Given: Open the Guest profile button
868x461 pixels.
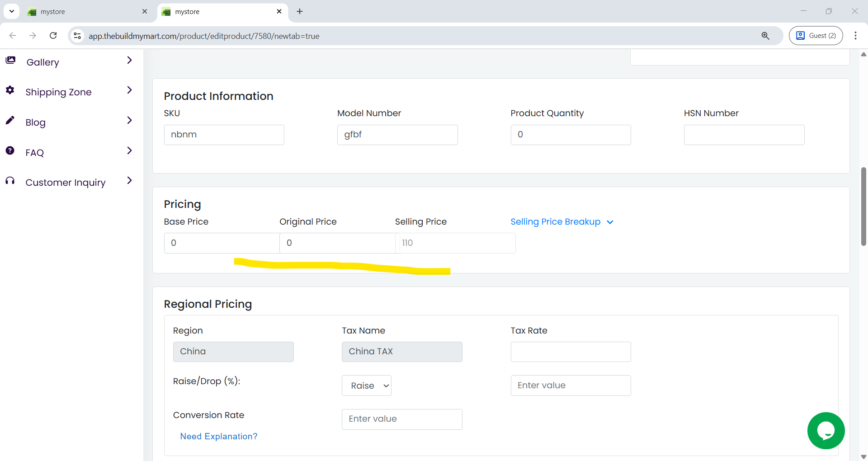Looking at the screenshot, I should pyautogui.click(x=816, y=36).
